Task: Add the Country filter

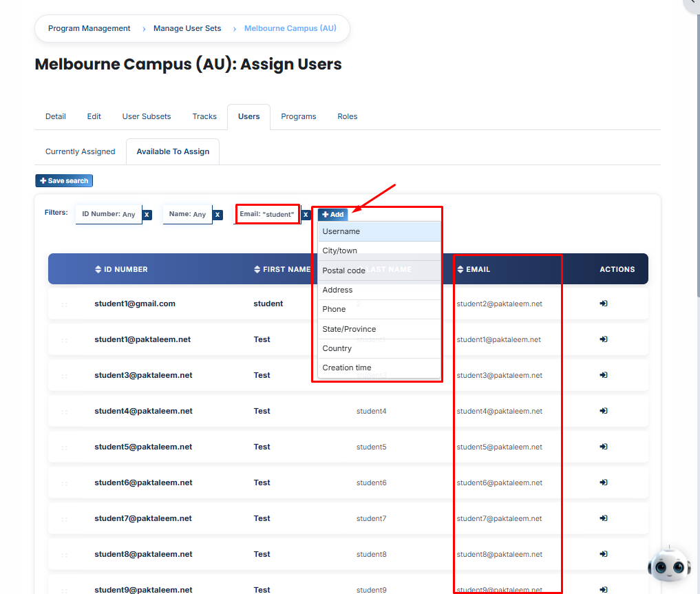Action: point(379,348)
